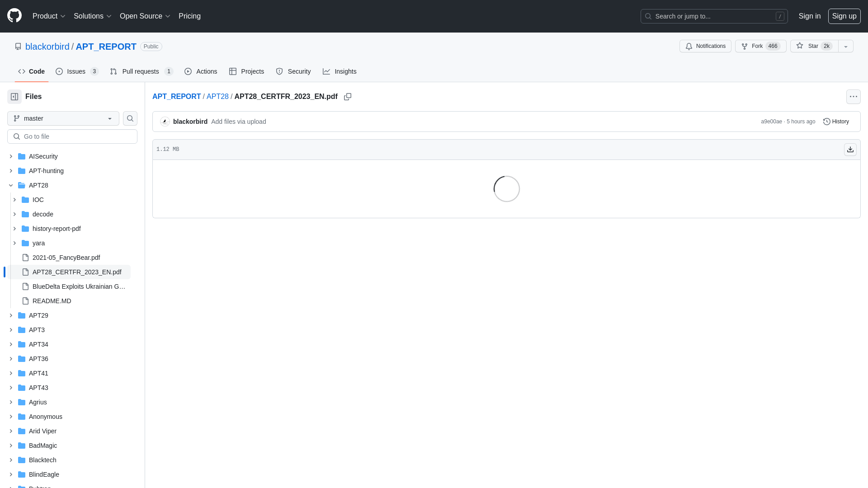Open the Insights tab
The height and width of the screenshot is (488, 868).
[340, 71]
